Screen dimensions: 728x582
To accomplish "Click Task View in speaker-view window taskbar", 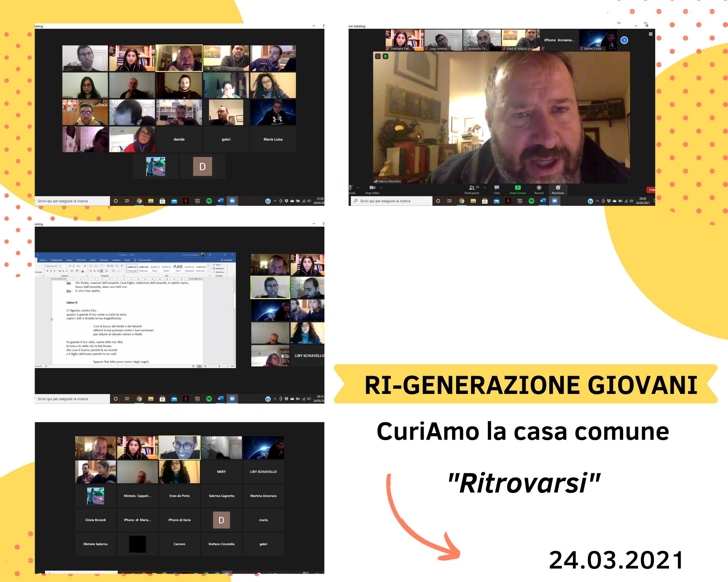I will coord(450,201).
